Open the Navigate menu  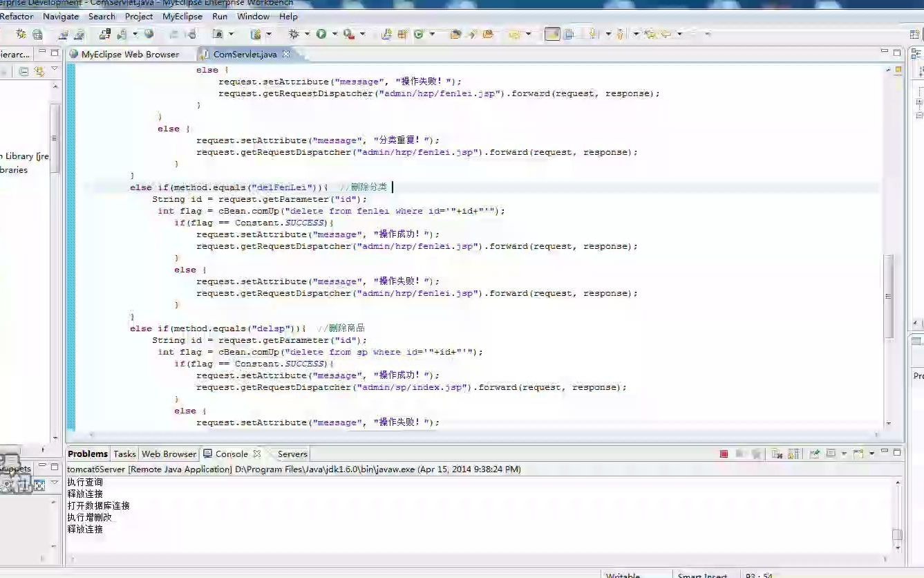61,16
